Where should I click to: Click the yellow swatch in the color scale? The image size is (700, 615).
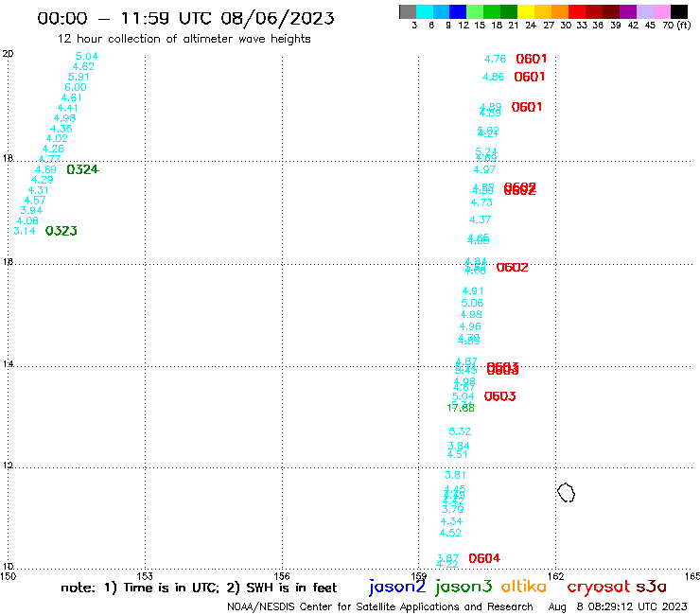[526, 12]
